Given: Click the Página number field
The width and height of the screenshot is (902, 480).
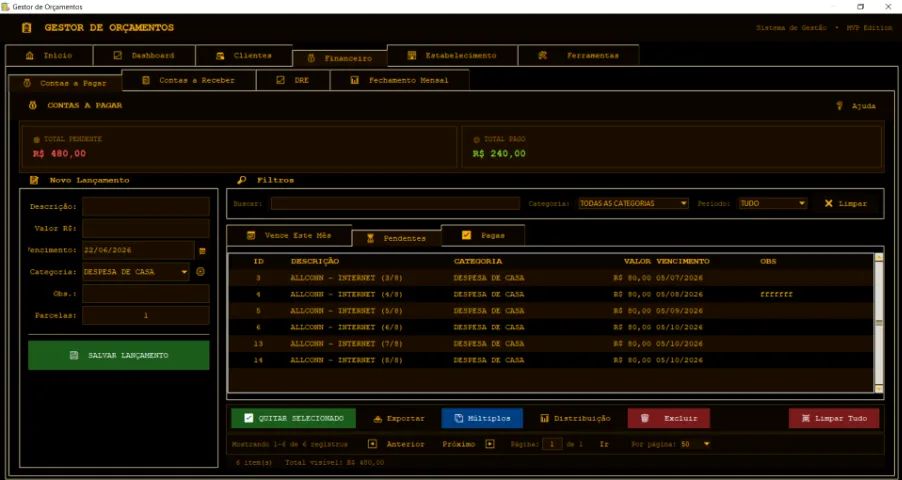Looking at the screenshot, I should pyautogui.click(x=553, y=444).
